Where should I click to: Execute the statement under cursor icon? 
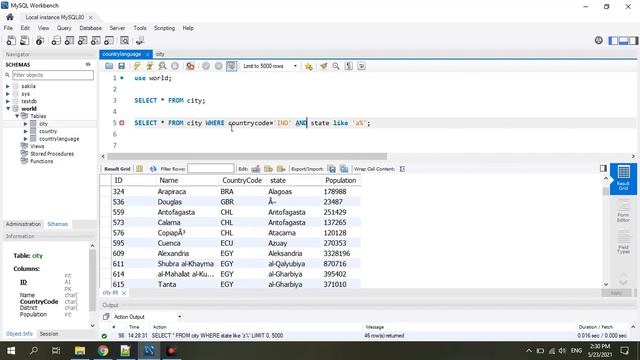(150, 66)
